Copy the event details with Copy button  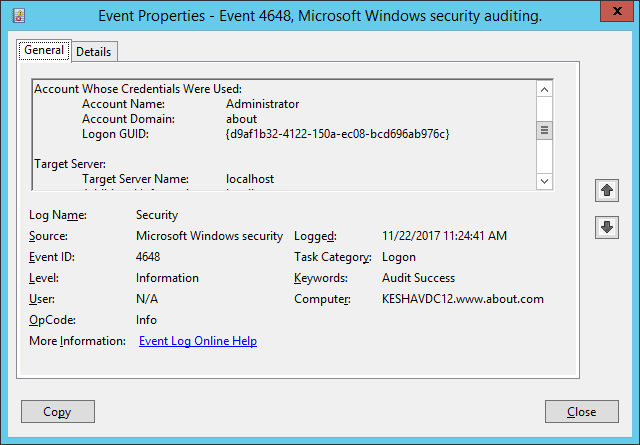[58, 412]
